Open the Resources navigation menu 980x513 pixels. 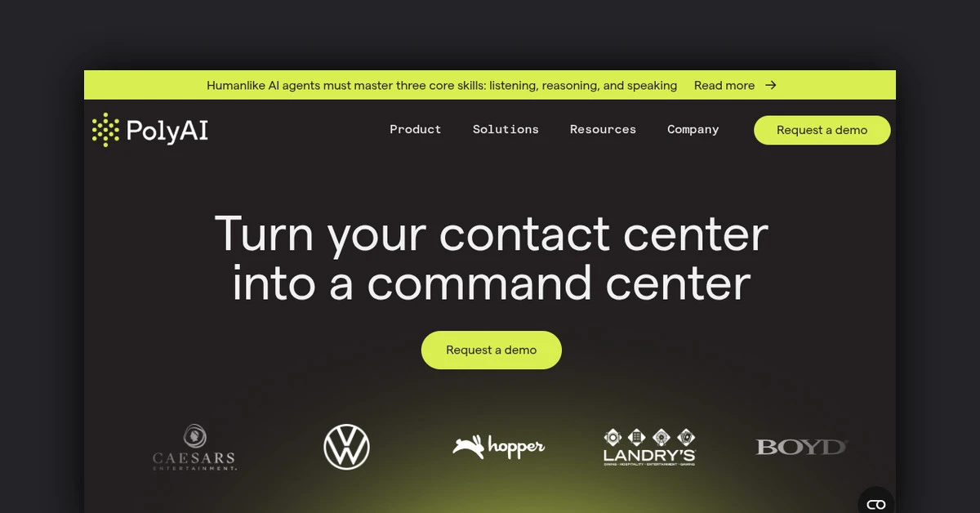(x=603, y=129)
